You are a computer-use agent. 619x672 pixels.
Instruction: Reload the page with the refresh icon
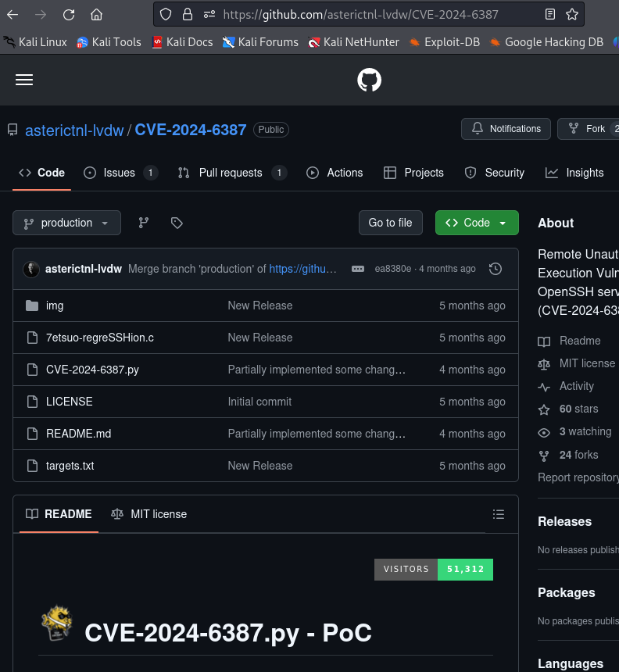pos(69,15)
